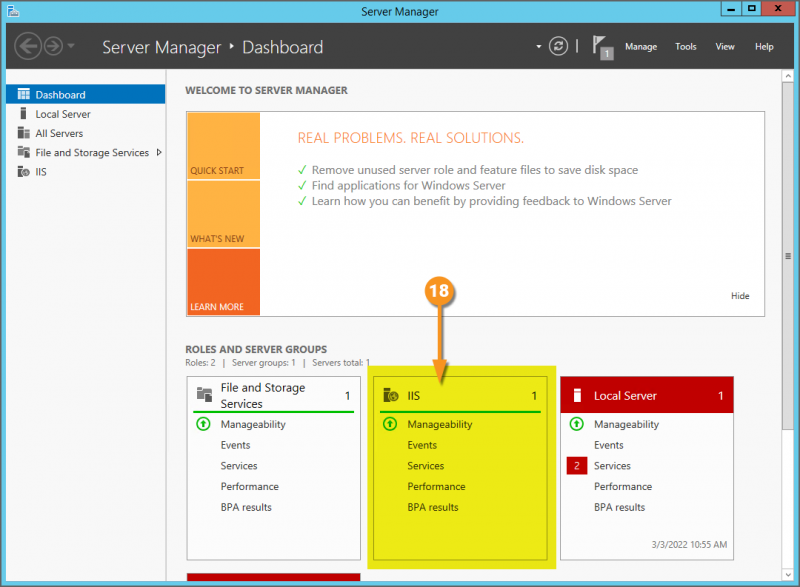The image size is (800, 587).
Task: Click the IIS sidebar icon
Action: click(23, 171)
